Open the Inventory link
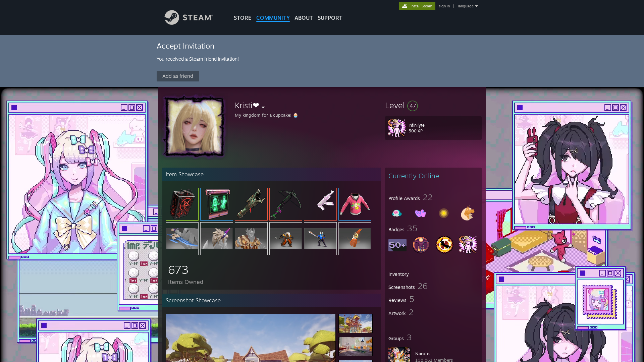 (398, 274)
